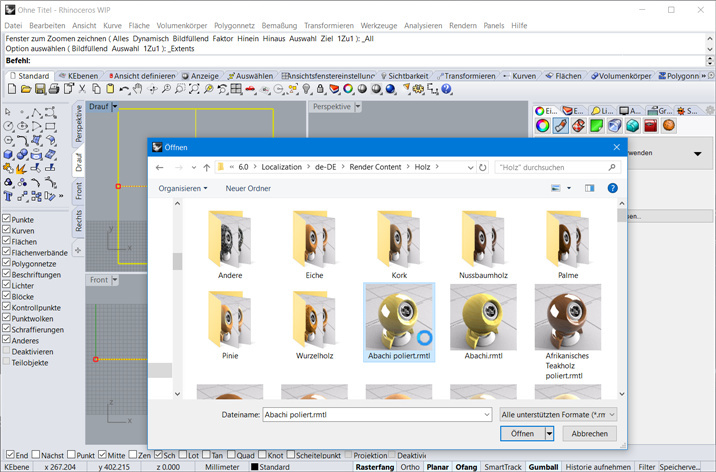Uncheck the Kurven filter checkbox
This screenshot has height=472, width=716.
[6, 230]
